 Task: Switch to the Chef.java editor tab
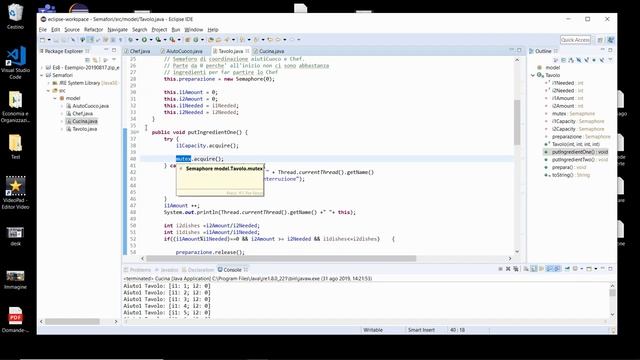coord(137,51)
